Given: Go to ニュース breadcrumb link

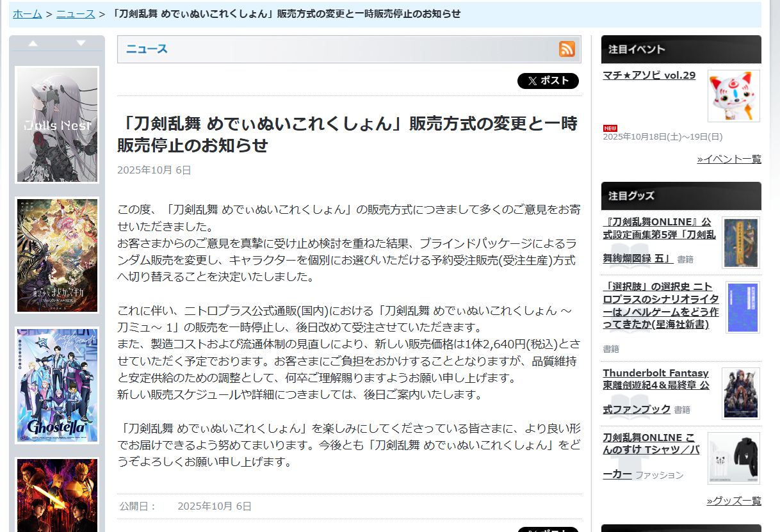Looking at the screenshot, I should click(x=76, y=13).
